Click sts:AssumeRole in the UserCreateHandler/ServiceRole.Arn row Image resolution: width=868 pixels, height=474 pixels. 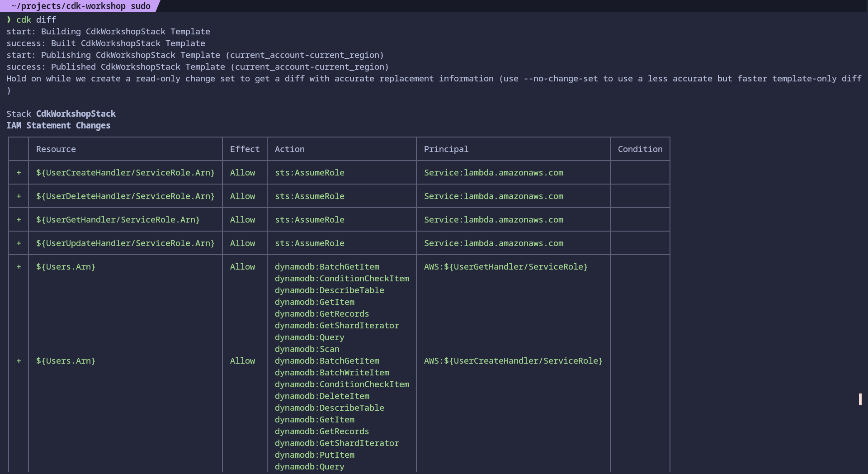coord(310,173)
